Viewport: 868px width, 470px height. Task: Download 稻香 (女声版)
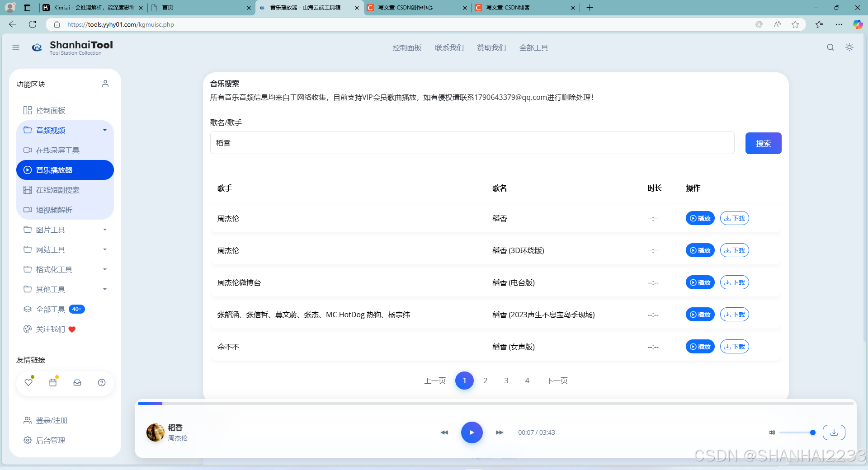click(x=734, y=347)
